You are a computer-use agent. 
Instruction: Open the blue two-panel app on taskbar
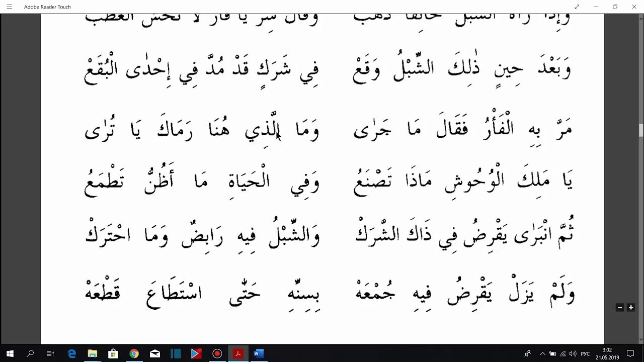tap(176, 353)
